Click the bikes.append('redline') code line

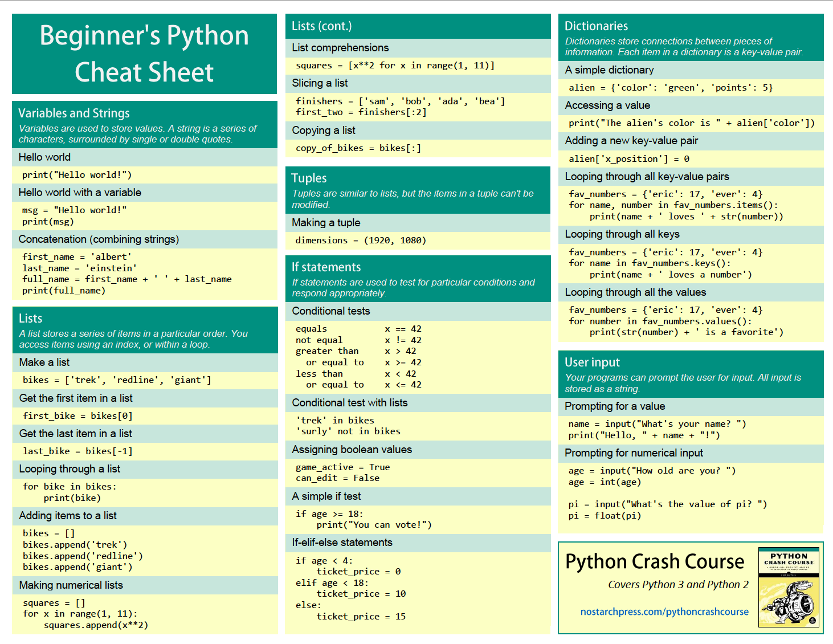pyautogui.click(x=83, y=556)
